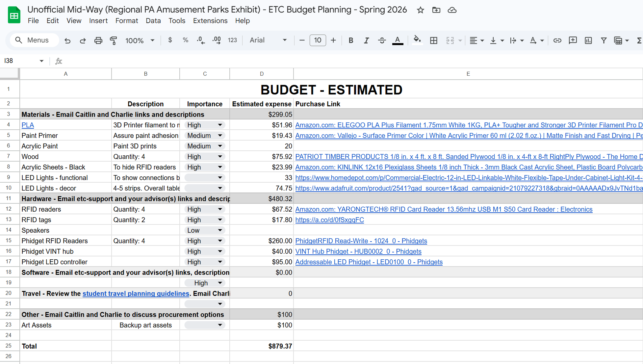Click the Insert chart icon
The width and height of the screenshot is (643, 364).
[588, 40]
